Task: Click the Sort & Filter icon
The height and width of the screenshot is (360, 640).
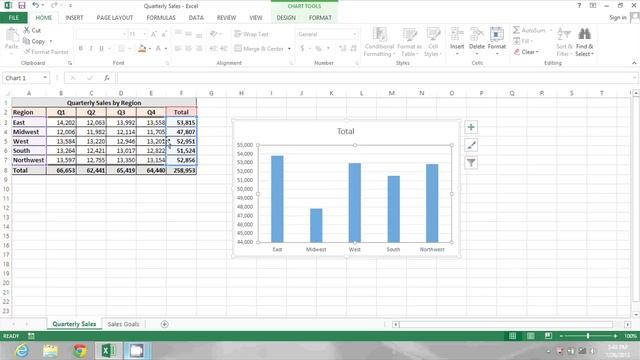Action: (564, 34)
